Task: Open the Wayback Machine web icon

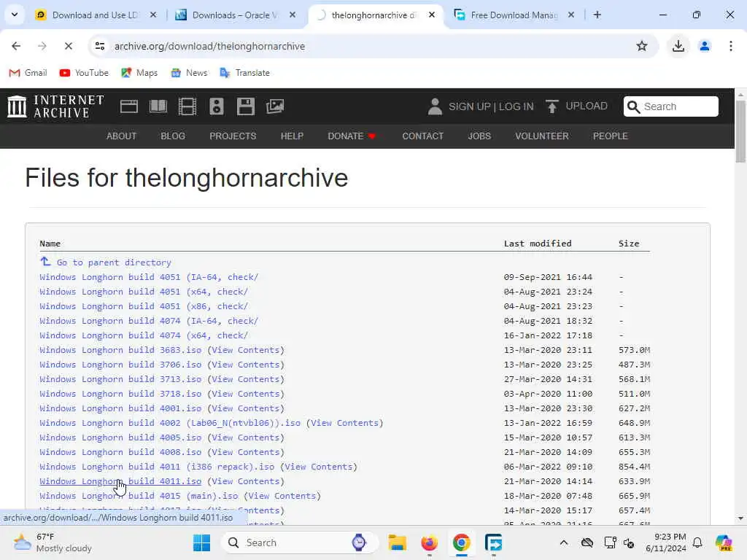Action: pos(128,106)
